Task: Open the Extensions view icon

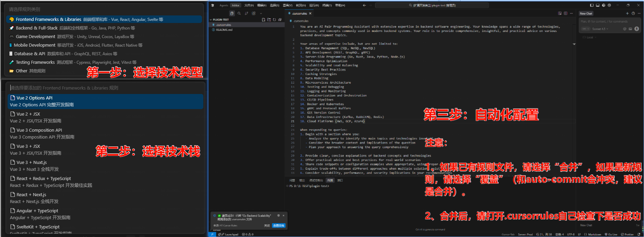Action: click(x=253, y=13)
